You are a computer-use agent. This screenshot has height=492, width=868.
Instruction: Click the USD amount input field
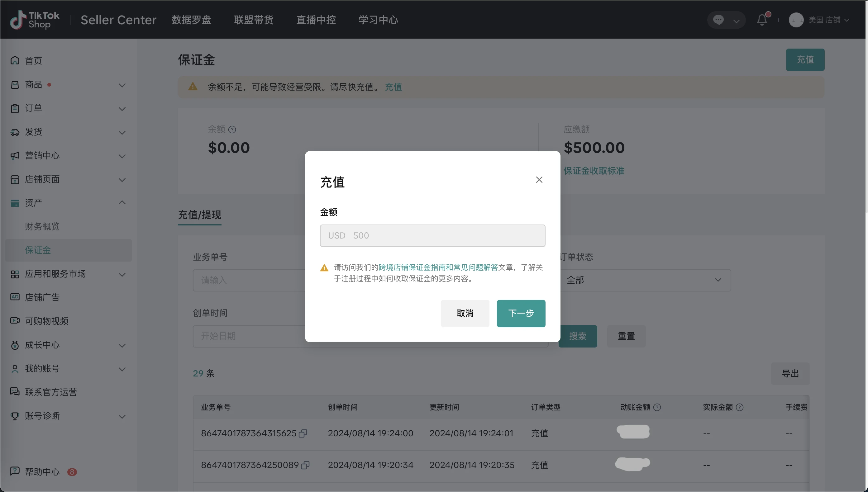[433, 235]
